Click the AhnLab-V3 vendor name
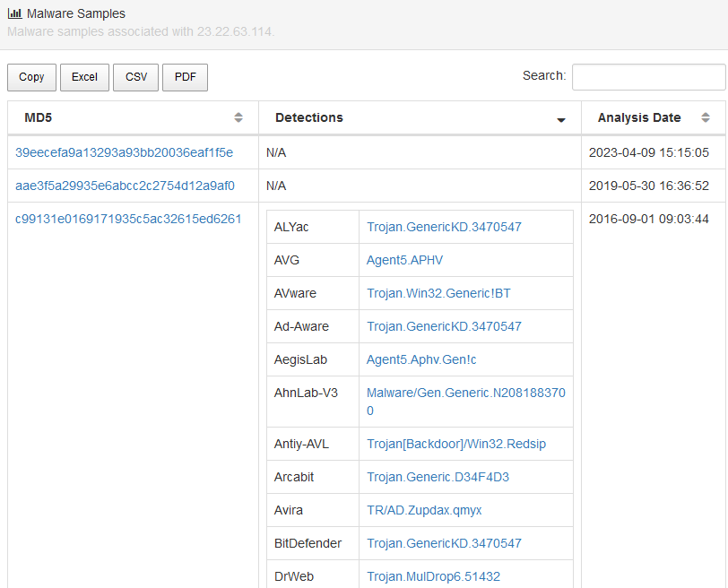 tap(306, 393)
